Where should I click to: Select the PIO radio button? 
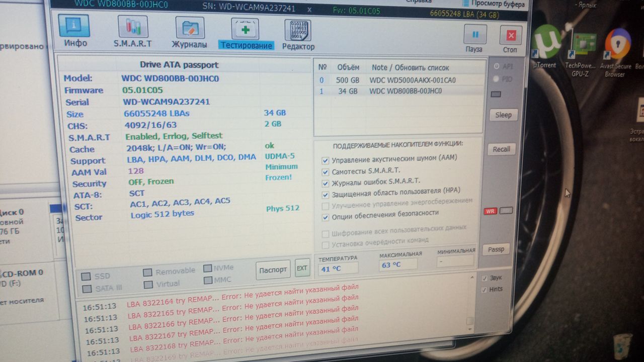[x=497, y=79]
